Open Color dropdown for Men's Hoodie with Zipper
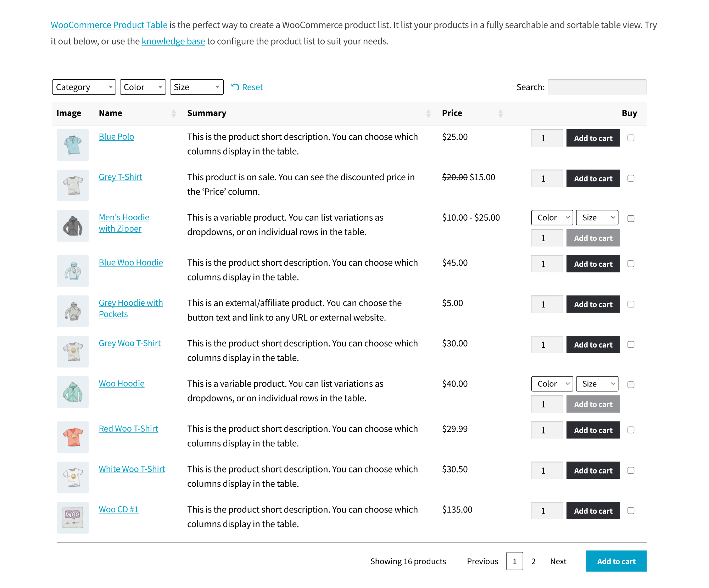The height and width of the screenshot is (588, 709). coord(552,217)
